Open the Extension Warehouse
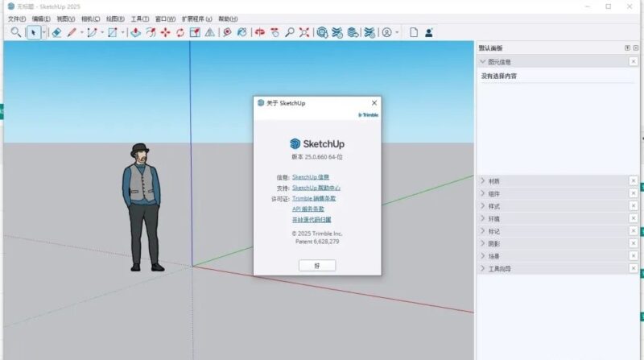Image resolution: width=644 pixels, height=360 pixels. (337, 32)
